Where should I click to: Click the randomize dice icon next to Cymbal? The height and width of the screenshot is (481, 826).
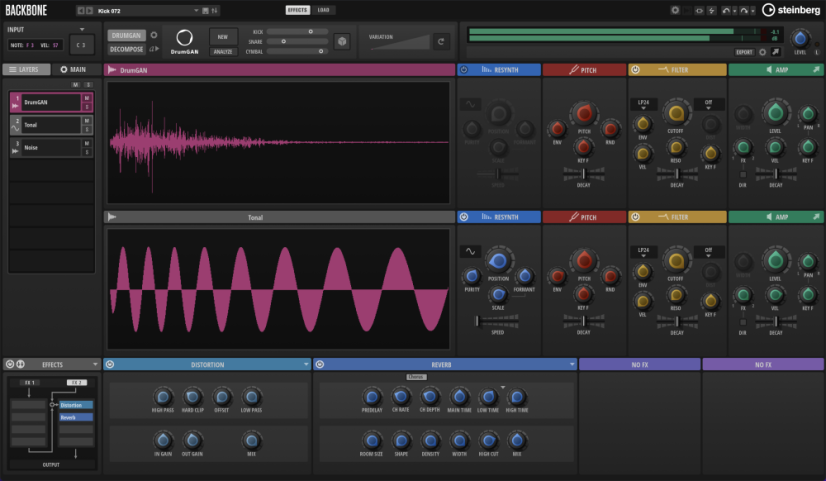(x=344, y=41)
